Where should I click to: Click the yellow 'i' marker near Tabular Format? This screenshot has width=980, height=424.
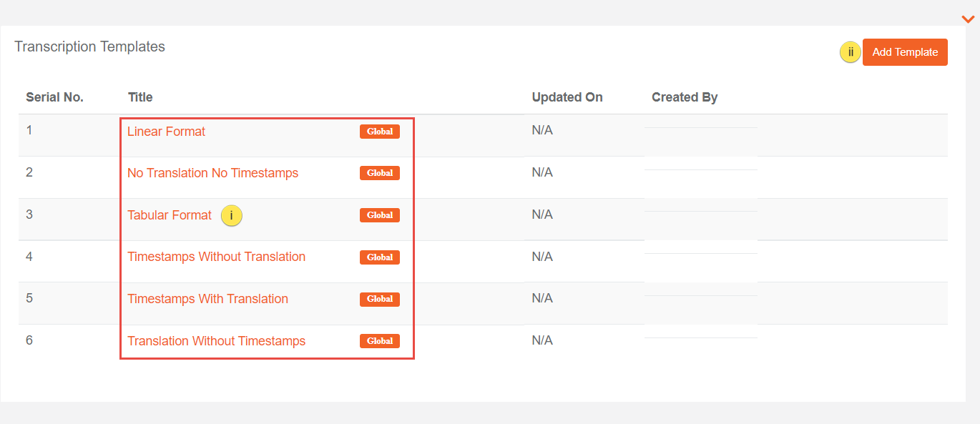[232, 215]
